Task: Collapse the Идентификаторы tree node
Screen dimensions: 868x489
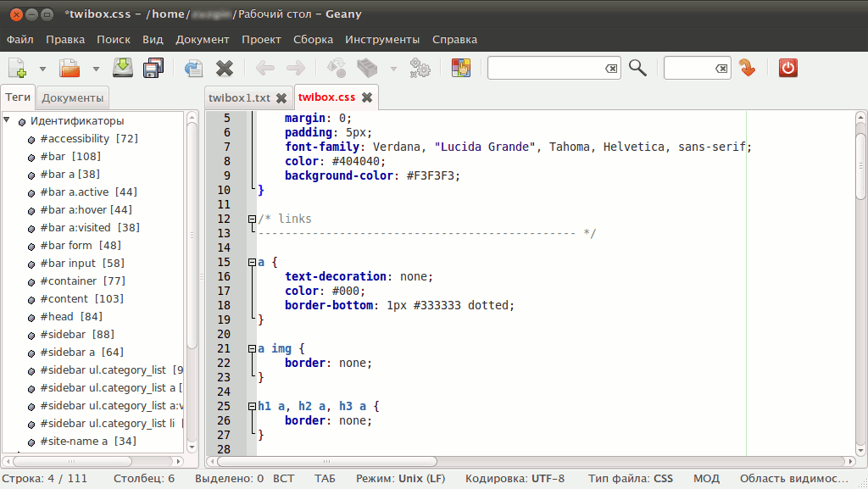Action: coord(8,120)
